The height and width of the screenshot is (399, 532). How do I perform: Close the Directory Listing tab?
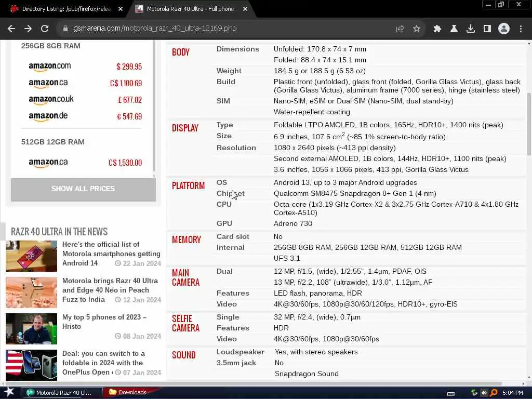coord(121,9)
